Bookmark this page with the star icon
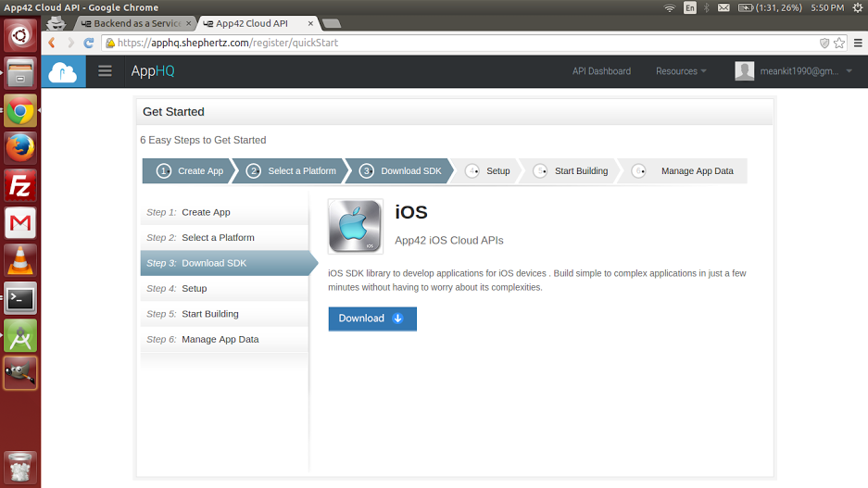The height and width of the screenshot is (488, 868). (x=839, y=43)
